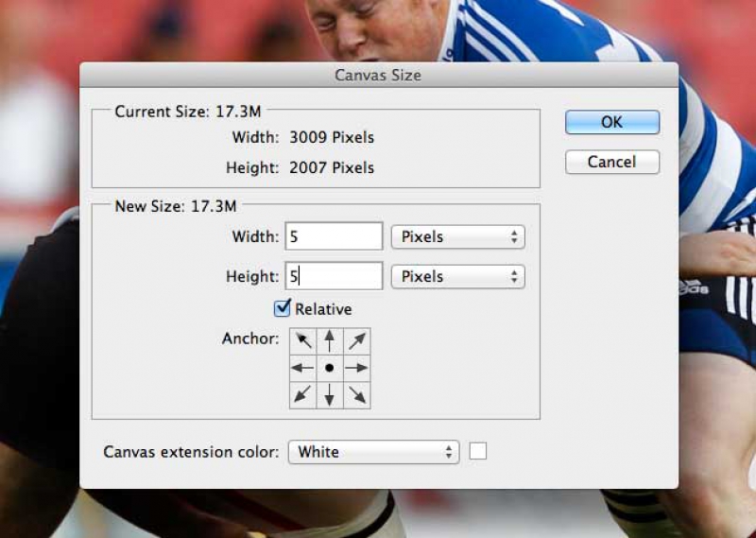Click the 'Current Size: 17.3M' label

point(188,112)
